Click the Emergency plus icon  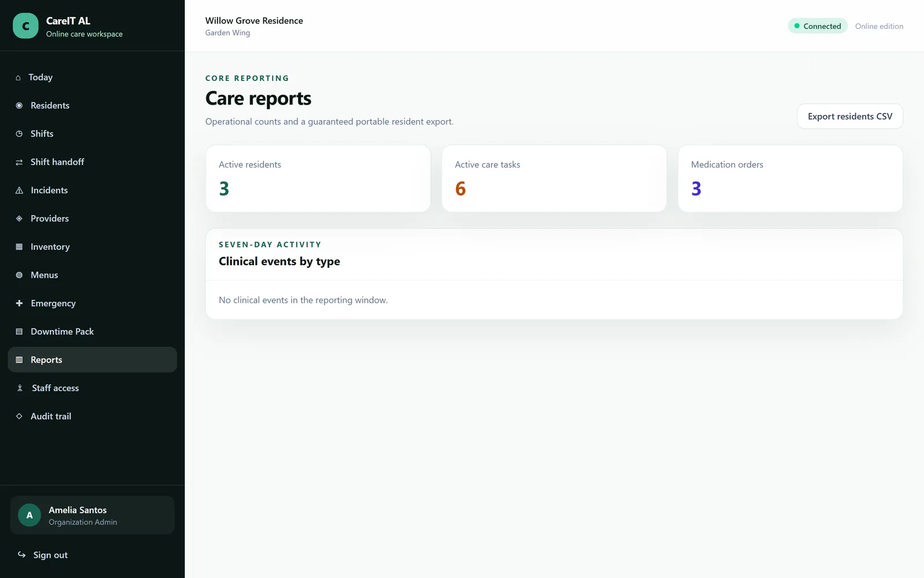click(19, 303)
